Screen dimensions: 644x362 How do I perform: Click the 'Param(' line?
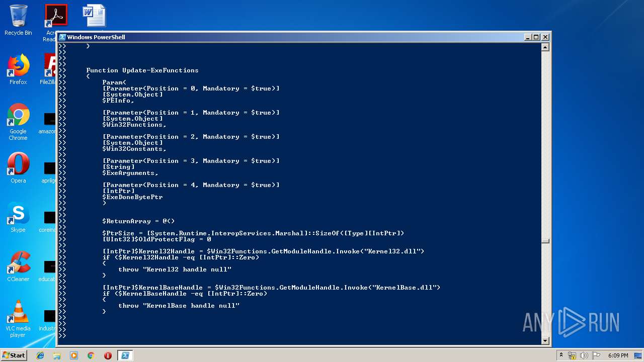[x=114, y=82]
